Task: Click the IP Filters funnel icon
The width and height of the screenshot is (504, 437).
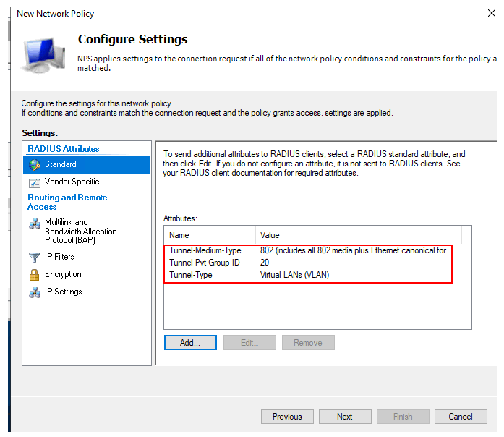Action: pos(34,258)
